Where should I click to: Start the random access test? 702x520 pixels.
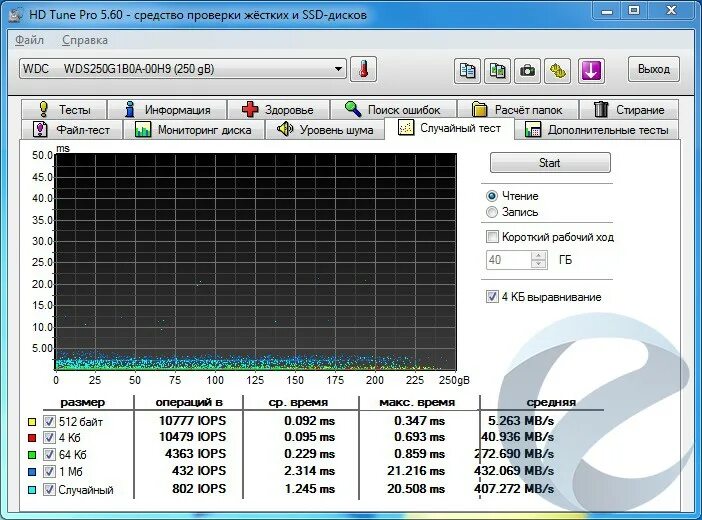(550, 163)
